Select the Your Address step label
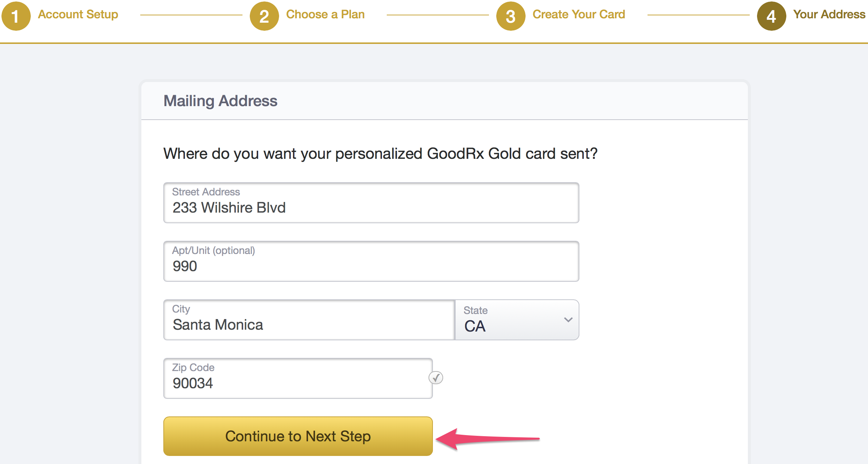Image resolution: width=868 pixels, height=464 pixels. click(829, 14)
